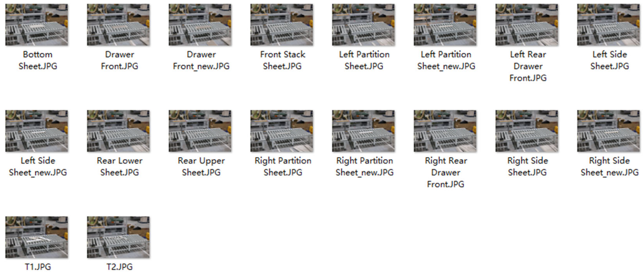Select Right Side Sheet_new.JPG thumbnail

pyautogui.click(x=608, y=131)
